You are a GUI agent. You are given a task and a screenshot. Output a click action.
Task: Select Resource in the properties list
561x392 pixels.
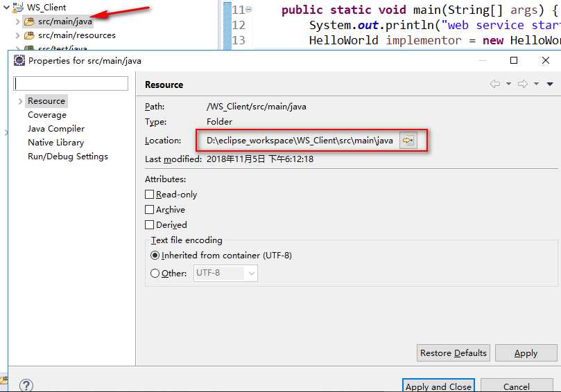(x=46, y=101)
